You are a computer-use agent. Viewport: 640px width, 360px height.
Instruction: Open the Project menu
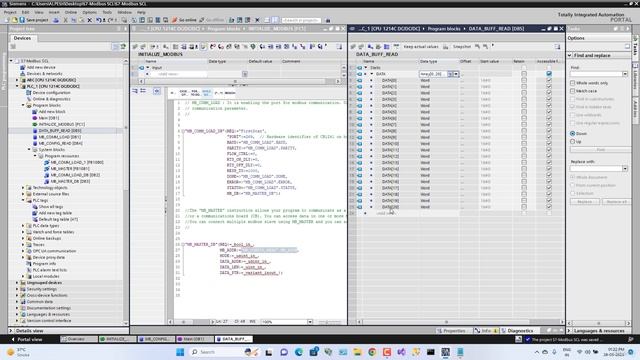(x=10, y=12)
